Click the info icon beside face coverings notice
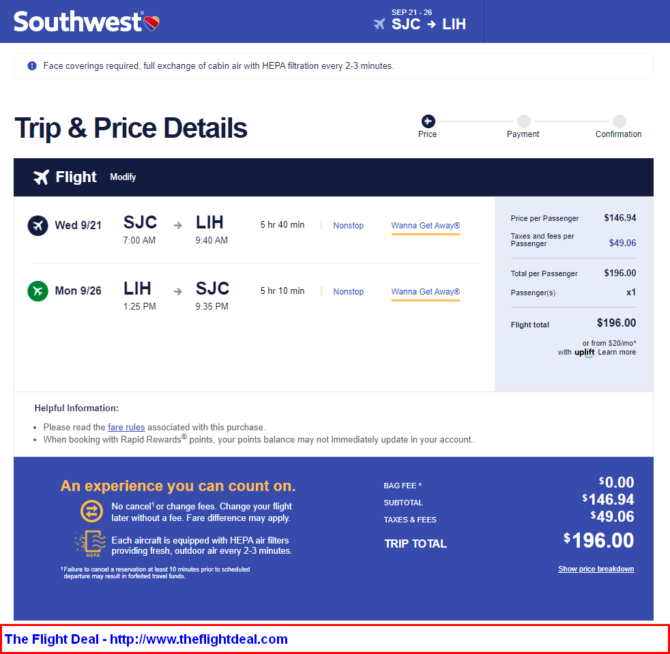 pos(32,66)
